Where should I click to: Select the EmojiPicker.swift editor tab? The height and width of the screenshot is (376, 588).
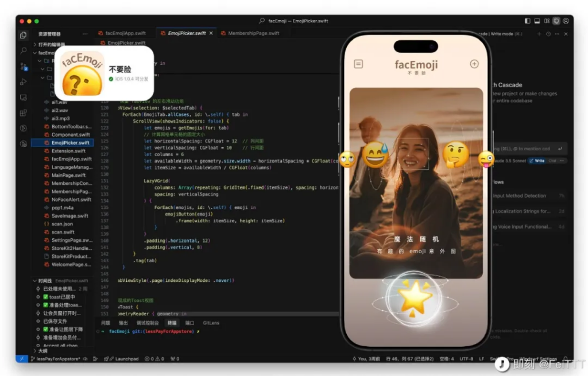(187, 33)
